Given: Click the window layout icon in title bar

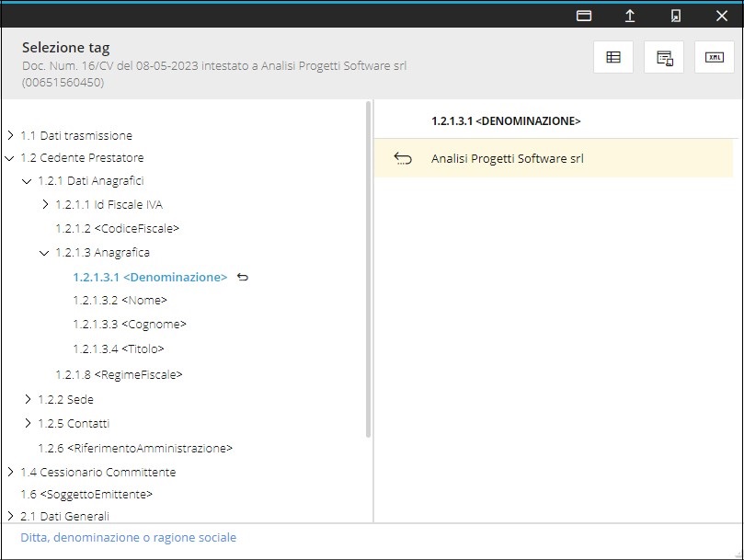Looking at the screenshot, I should tap(583, 16).
